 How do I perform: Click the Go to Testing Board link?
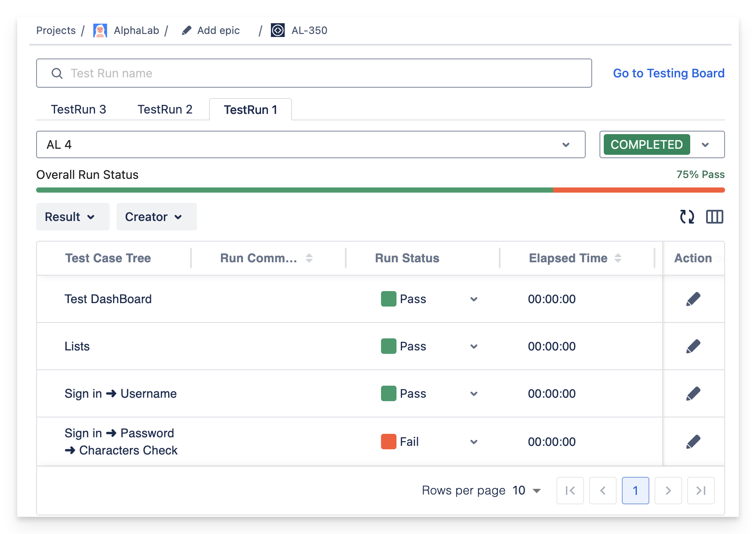[668, 73]
